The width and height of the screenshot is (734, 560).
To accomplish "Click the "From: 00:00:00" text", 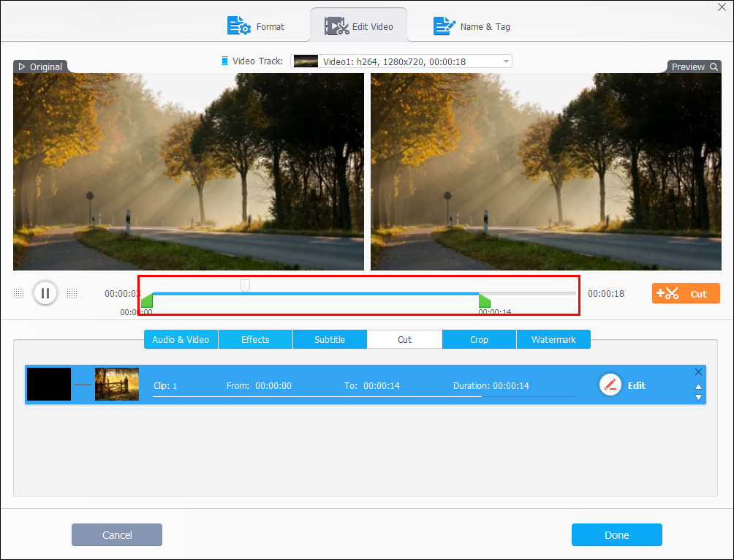I will [x=259, y=386].
